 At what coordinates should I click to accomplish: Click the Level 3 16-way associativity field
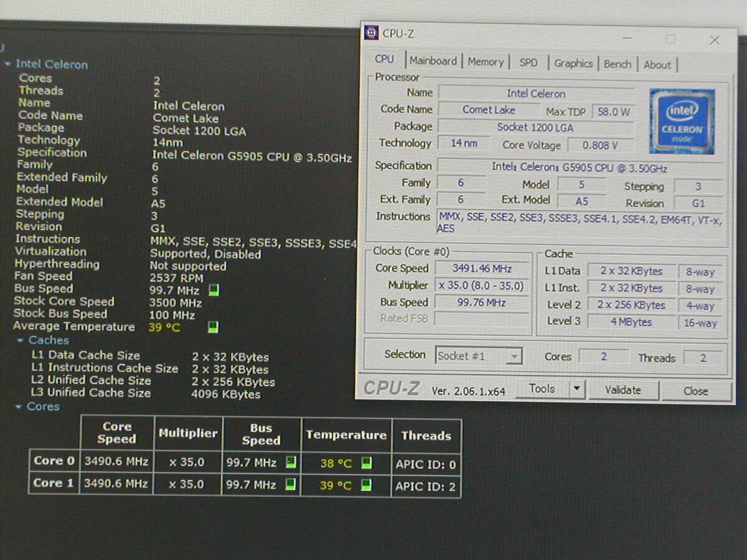coord(700,323)
